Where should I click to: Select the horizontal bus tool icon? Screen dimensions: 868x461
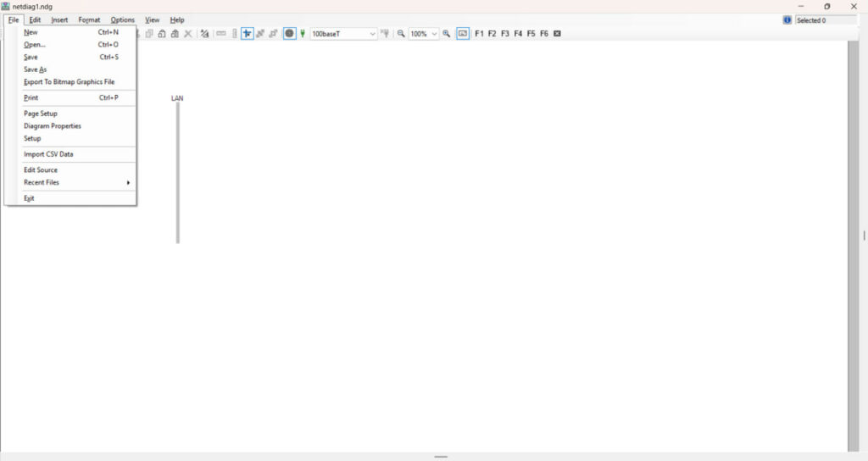point(221,34)
